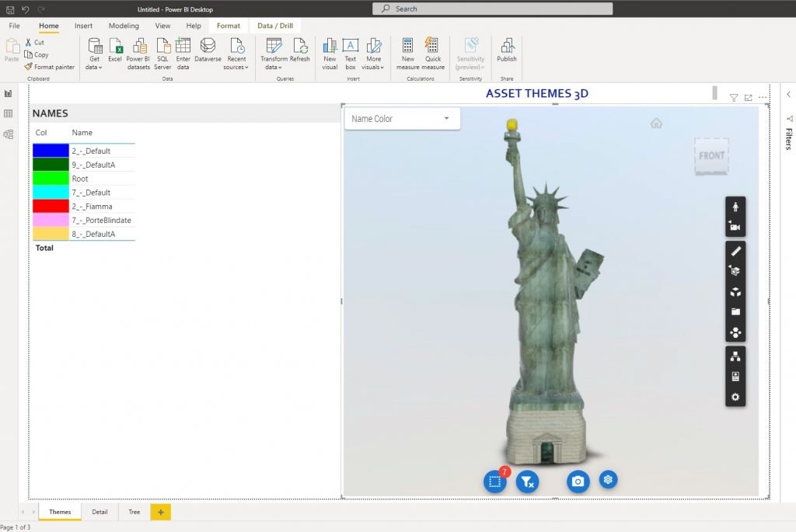Switch to Model view in left sidebar

click(x=8, y=134)
